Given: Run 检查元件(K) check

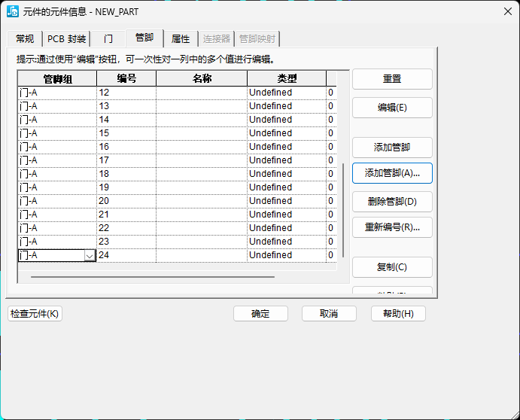Looking at the screenshot, I should pos(35,314).
